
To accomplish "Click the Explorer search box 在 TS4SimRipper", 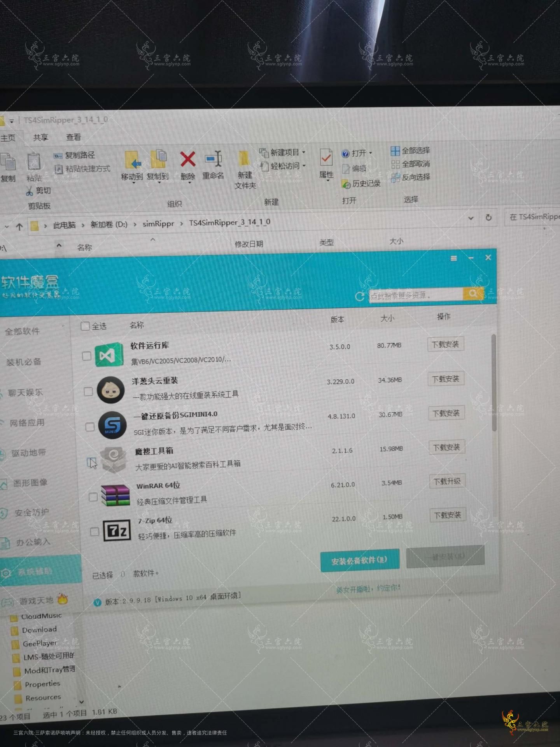I will coord(532,217).
